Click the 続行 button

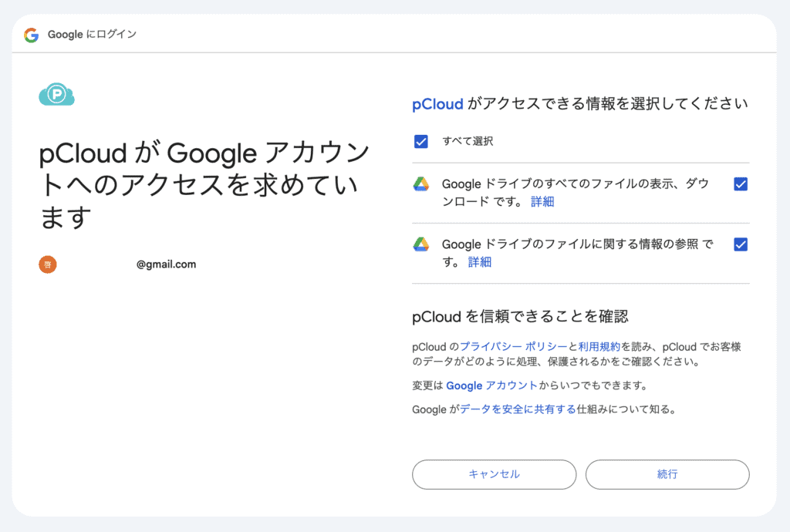(667, 474)
